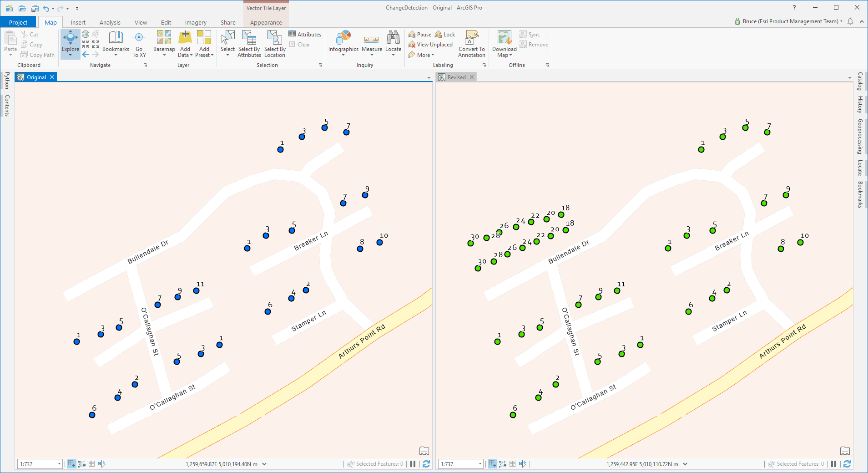Click the Attributes button
Screen dimensions: 868x473
point(305,34)
